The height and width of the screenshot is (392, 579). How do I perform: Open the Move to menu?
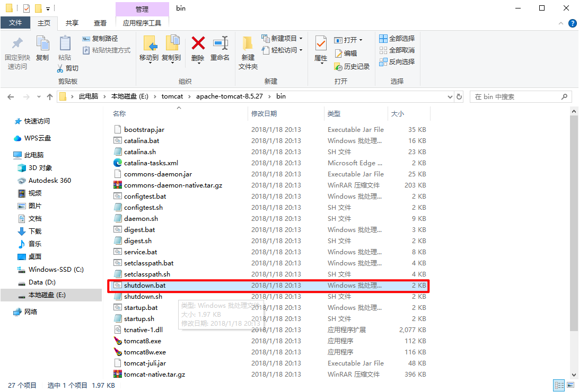click(149, 49)
